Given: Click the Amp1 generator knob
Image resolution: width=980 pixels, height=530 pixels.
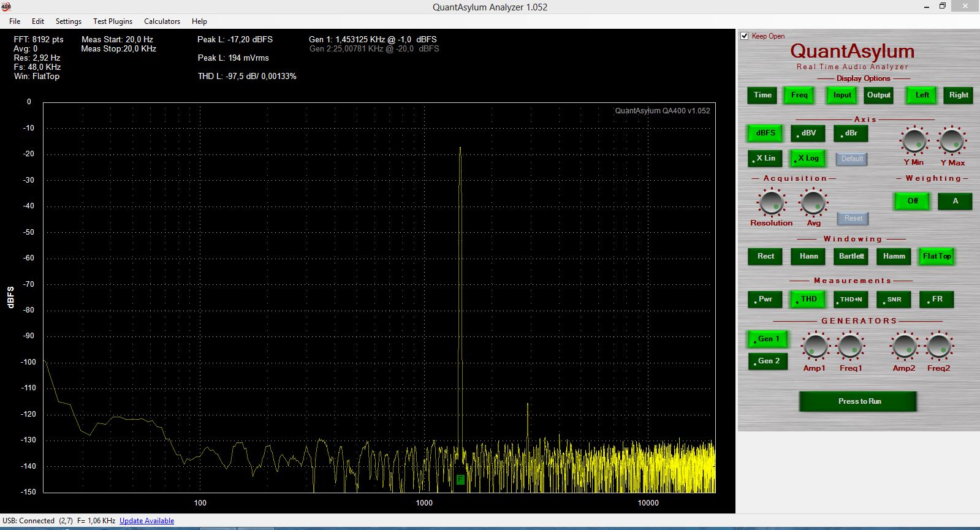Looking at the screenshot, I should coord(815,347).
